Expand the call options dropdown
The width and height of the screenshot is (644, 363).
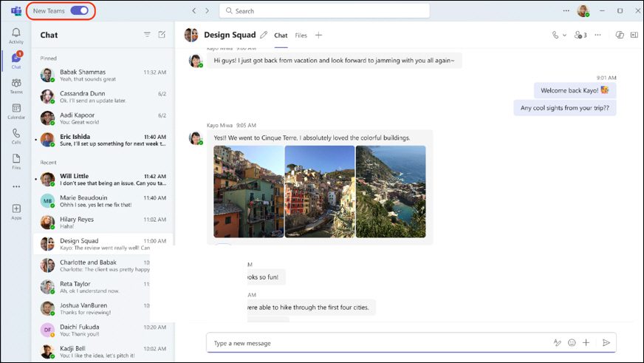(565, 35)
